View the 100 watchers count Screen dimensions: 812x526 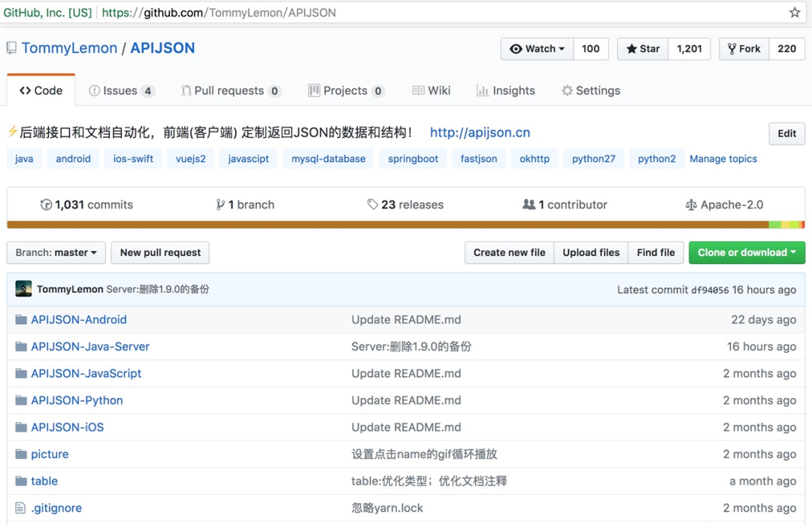[x=590, y=49]
